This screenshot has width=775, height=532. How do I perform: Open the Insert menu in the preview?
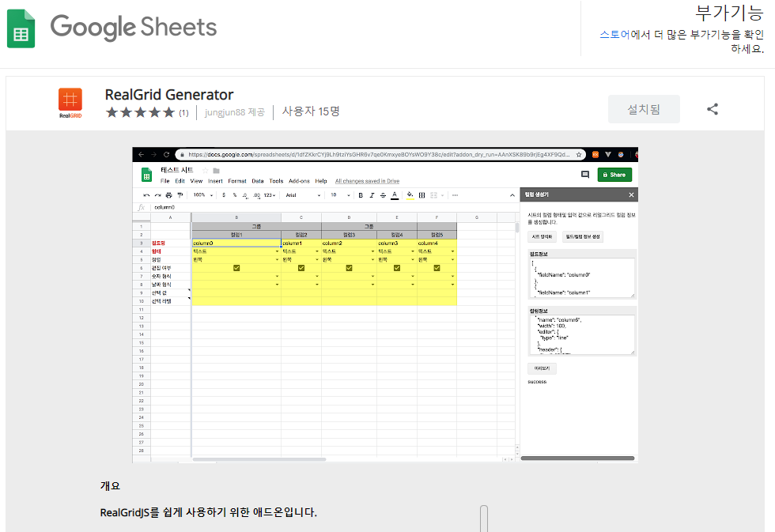[x=215, y=181]
